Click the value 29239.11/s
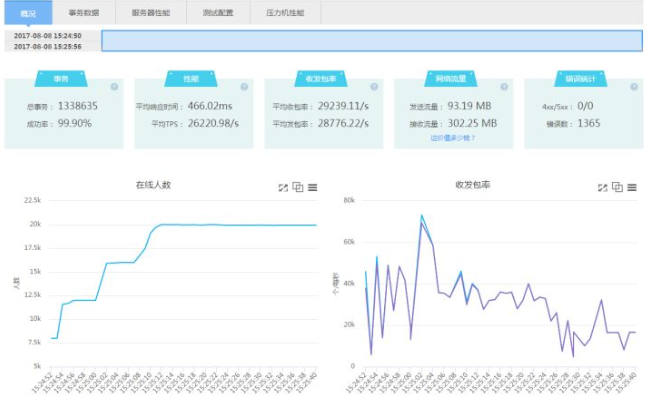The width and height of the screenshot is (645, 397). (x=343, y=106)
